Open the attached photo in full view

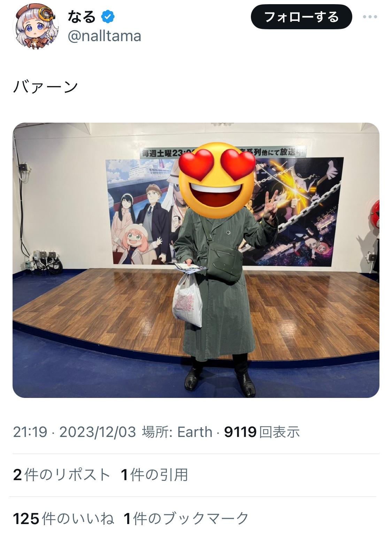pos(196,260)
